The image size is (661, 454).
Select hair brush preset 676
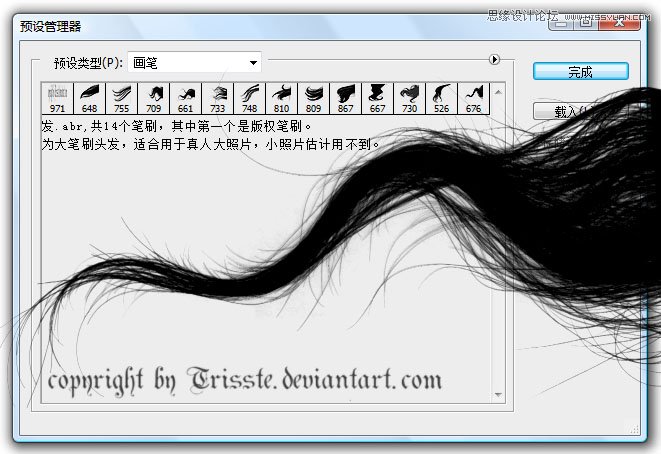coord(474,98)
